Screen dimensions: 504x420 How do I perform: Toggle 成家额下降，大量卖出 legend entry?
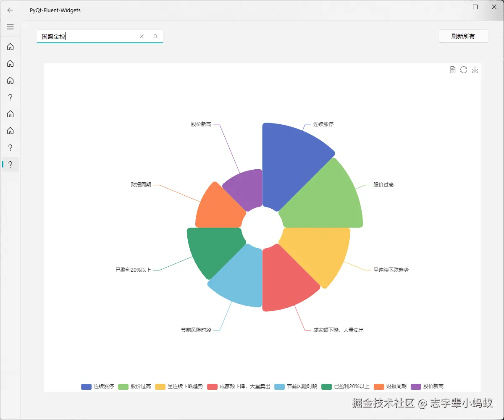pos(239,386)
